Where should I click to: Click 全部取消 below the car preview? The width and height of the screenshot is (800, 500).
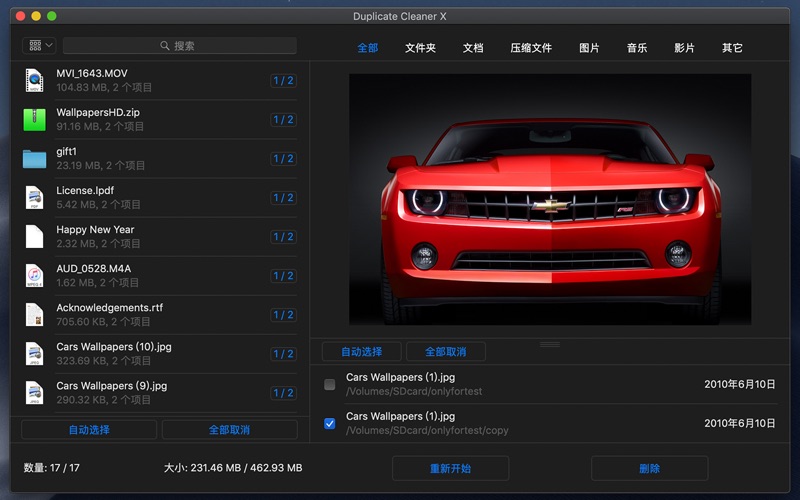(445, 352)
